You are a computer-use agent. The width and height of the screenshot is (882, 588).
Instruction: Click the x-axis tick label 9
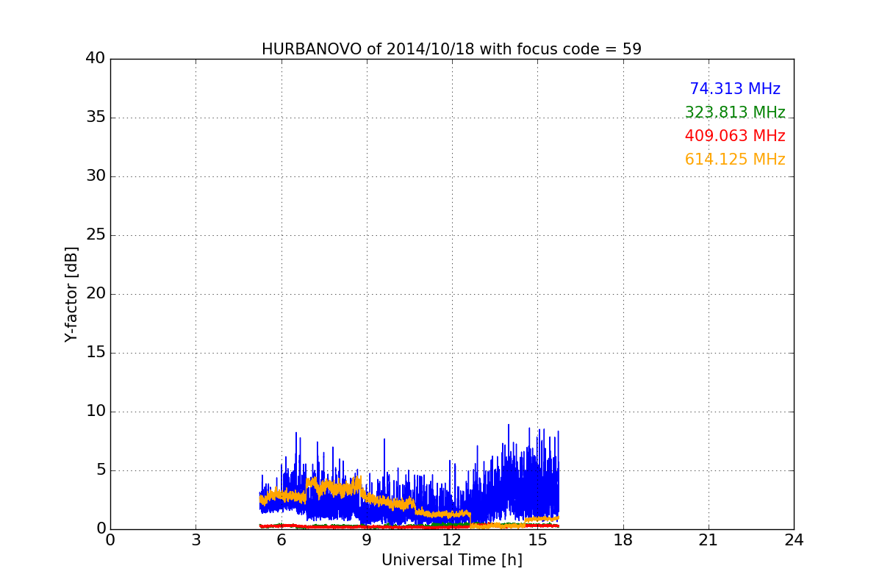[x=367, y=539]
